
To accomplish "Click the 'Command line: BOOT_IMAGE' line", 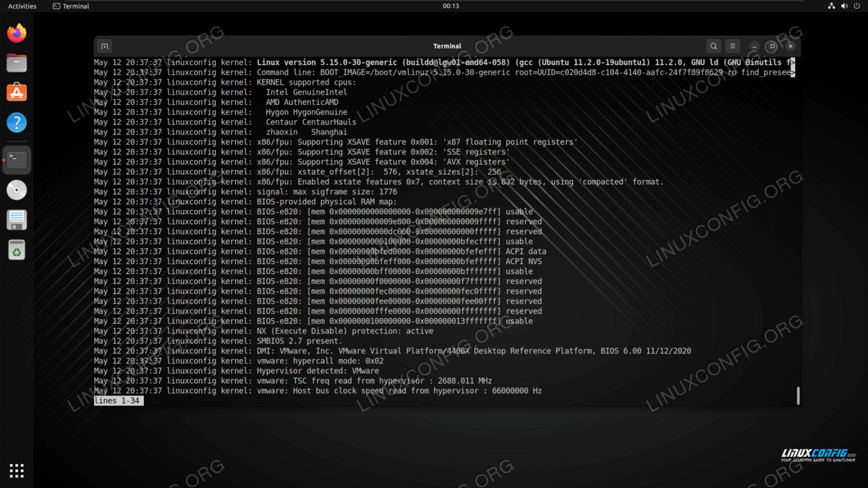I will coord(444,73).
